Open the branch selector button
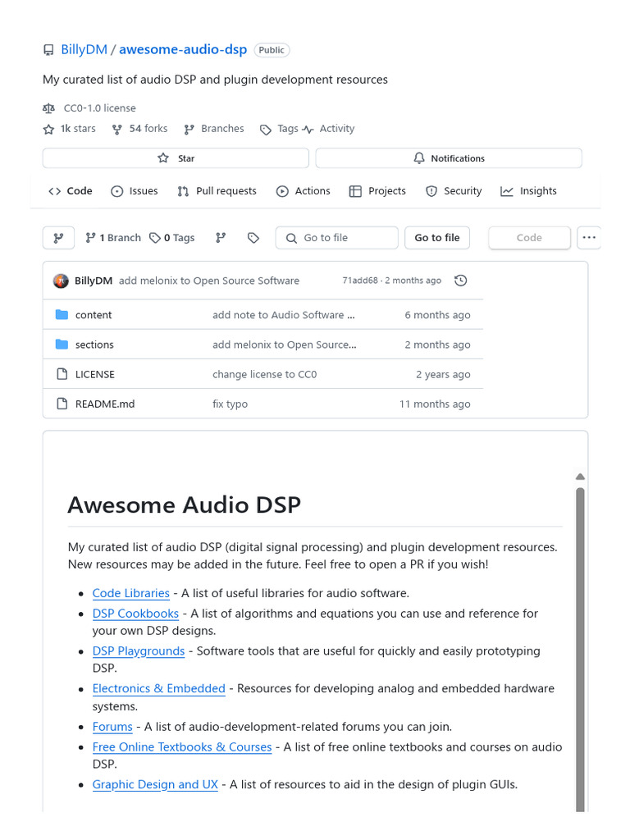This screenshot has width=630, height=840. pos(58,238)
